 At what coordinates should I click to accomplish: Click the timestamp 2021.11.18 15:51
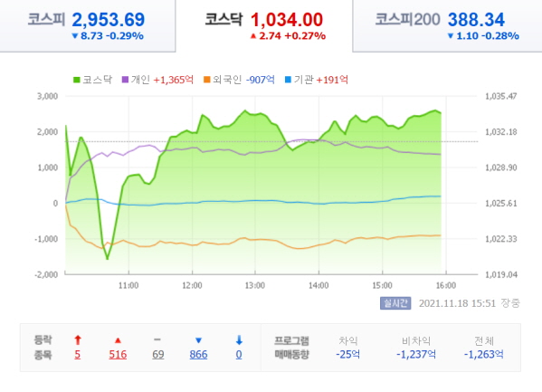[x=457, y=303]
